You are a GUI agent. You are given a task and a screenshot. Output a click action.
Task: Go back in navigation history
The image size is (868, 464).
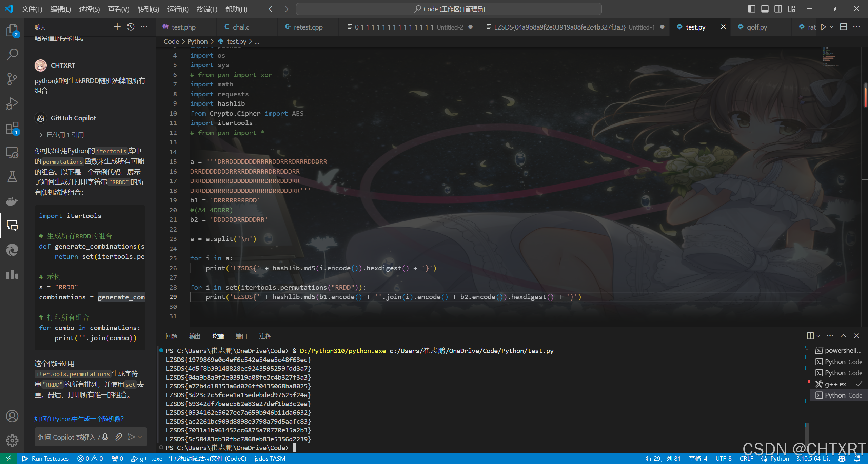pos(272,9)
